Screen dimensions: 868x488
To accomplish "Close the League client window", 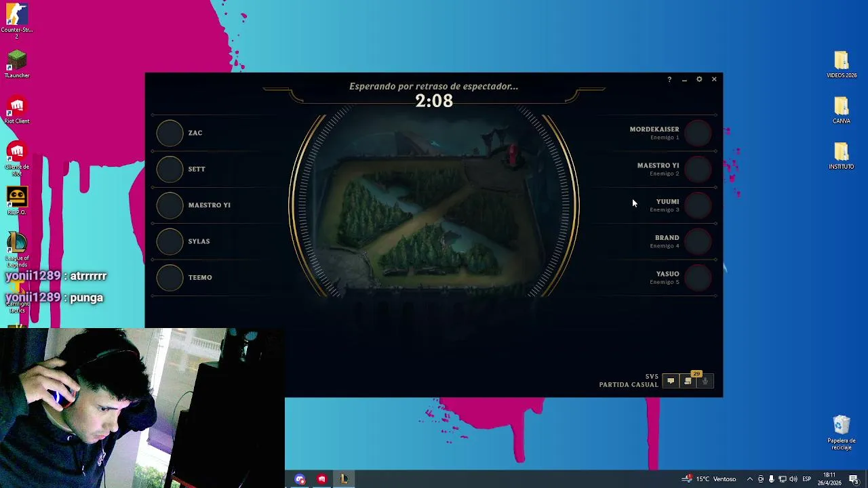I will click(x=714, y=79).
